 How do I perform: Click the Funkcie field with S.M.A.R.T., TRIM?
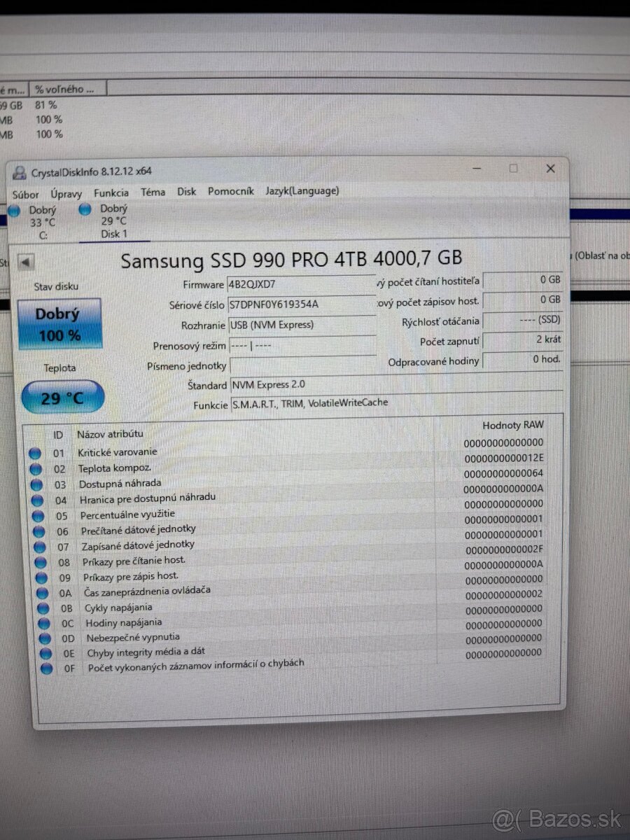[x=396, y=404]
